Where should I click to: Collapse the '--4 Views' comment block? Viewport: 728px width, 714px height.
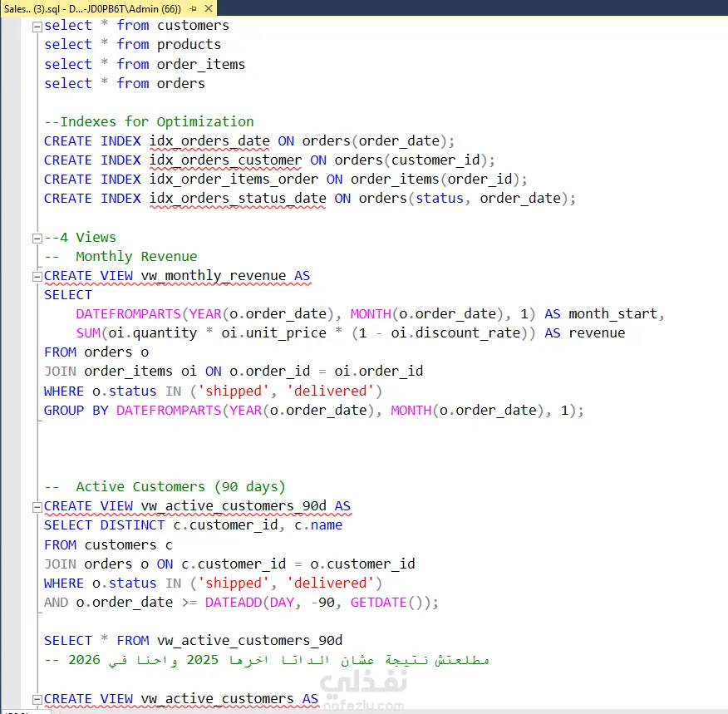(37, 239)
